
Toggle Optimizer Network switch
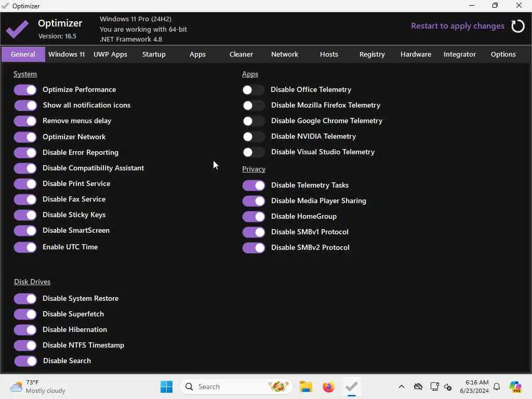(25, 137)
